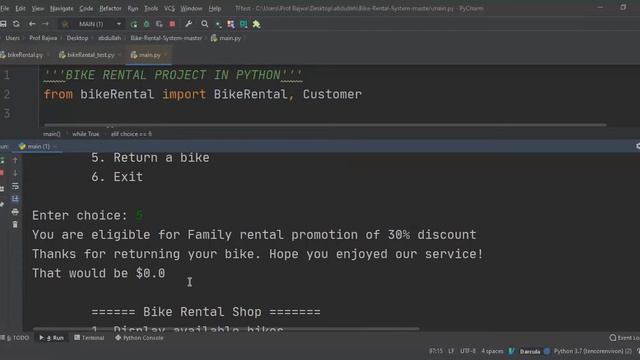Open the Code menu
This screenshot has height=360, width=640.
pyautogui.click(x=86, y=8)
